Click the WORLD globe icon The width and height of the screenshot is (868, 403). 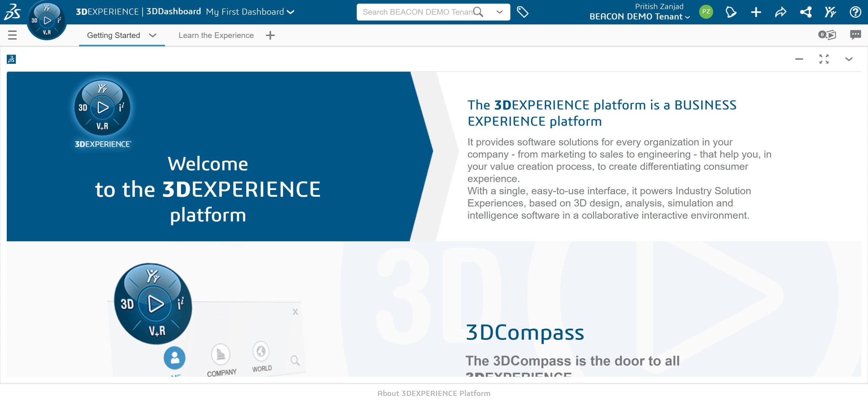click(261, 351)
